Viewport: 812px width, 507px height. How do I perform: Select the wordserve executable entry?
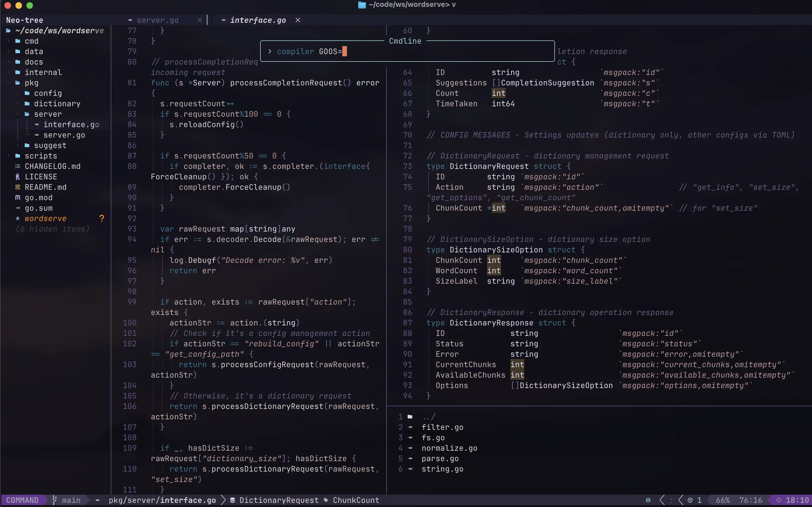coord(46,219)
